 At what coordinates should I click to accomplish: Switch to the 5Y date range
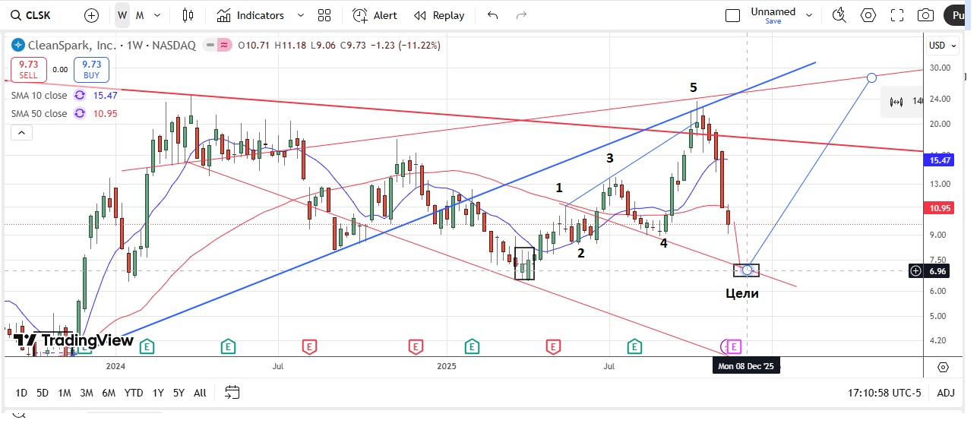(179, 393)
